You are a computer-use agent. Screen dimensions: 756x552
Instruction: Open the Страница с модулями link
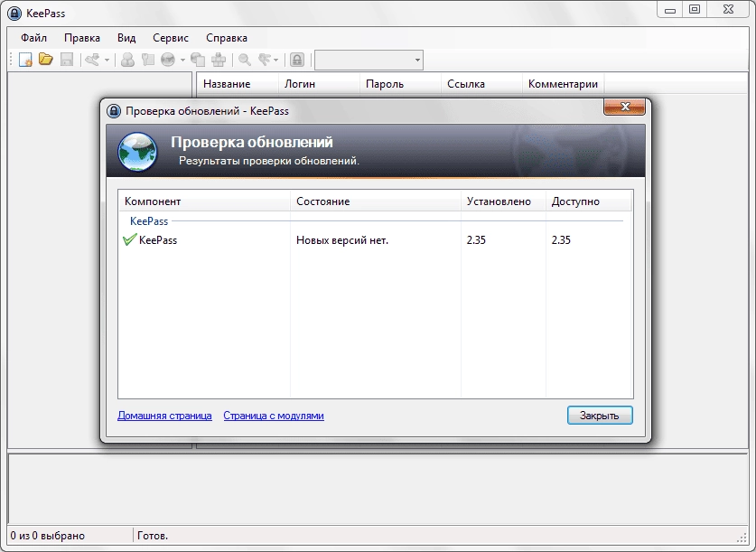[274, 416]
